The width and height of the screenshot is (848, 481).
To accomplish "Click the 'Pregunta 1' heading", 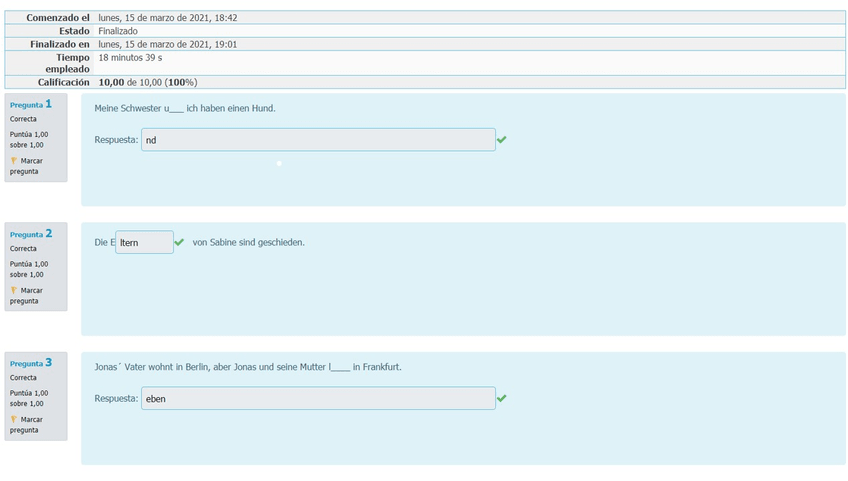I will (31, 104).
